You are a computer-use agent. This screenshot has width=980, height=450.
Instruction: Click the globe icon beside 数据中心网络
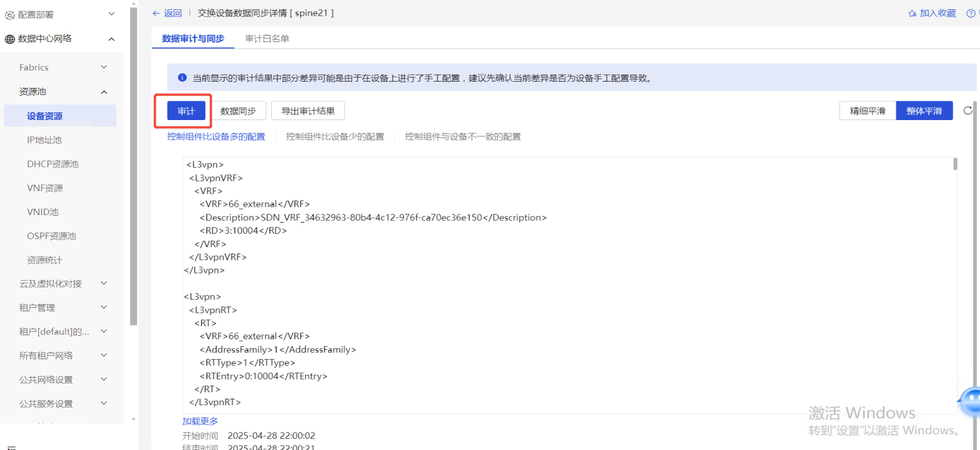pyautogui.click(x=10, y=39)
